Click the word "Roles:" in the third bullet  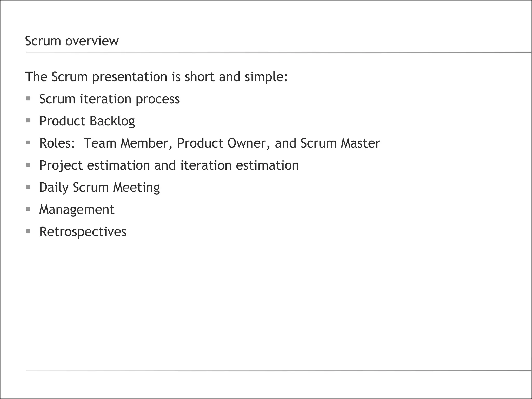57,143
